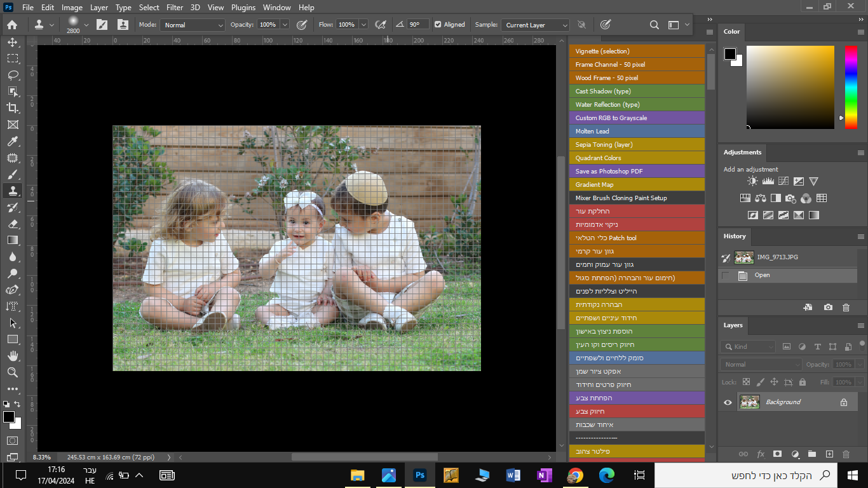Select the Zoom tool
This screenshot has width=868, height=488.
[x=12, y=372]
